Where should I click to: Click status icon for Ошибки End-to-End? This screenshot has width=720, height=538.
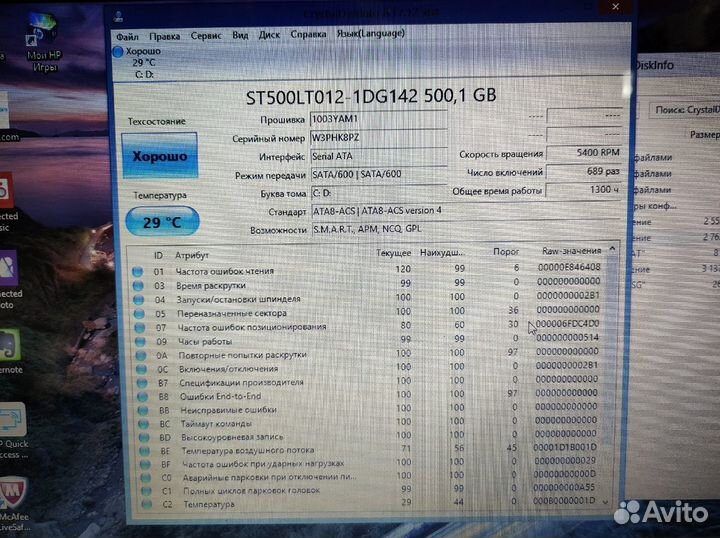coord(137,396)
